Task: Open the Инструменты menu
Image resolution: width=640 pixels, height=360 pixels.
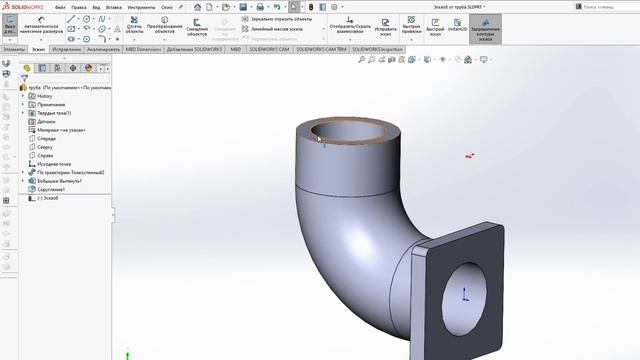Action: [x=141, y=7]
